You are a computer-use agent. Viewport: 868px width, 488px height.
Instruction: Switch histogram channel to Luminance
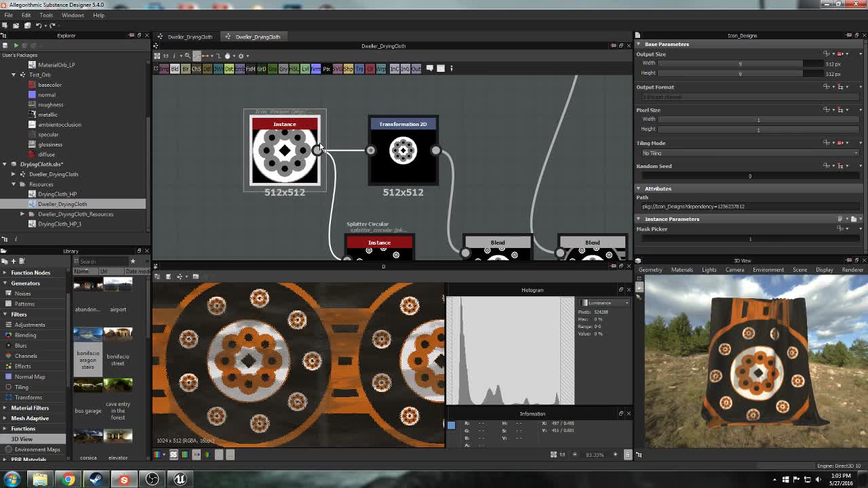[604, 303]
